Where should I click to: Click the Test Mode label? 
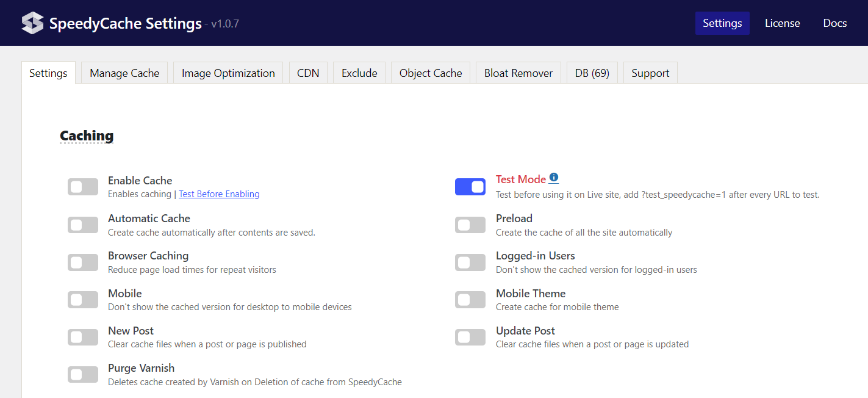click(521, 179)
